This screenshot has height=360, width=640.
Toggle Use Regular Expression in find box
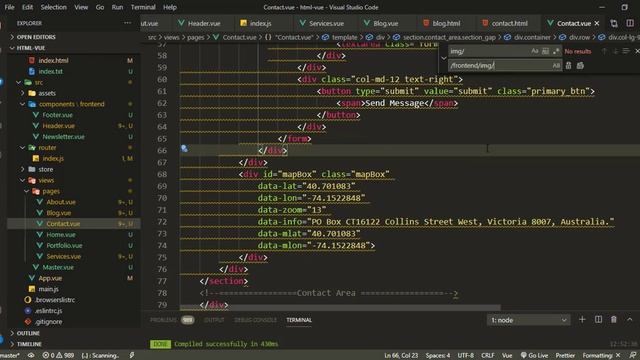tap(556, 51)
